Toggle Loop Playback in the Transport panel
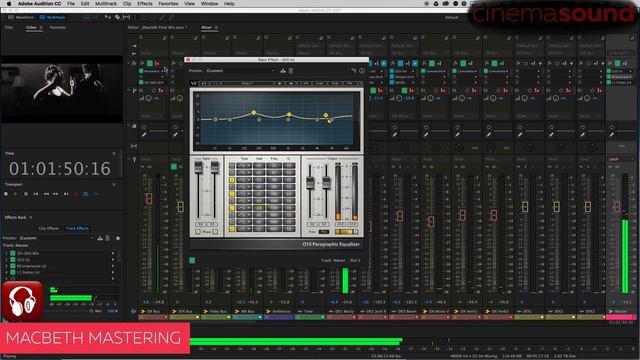This screenshot has height=360, width=640. pos(86,194)
